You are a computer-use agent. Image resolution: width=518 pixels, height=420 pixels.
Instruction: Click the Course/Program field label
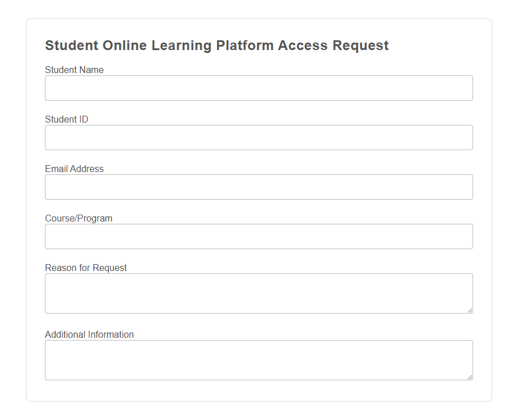click(79, 218)
